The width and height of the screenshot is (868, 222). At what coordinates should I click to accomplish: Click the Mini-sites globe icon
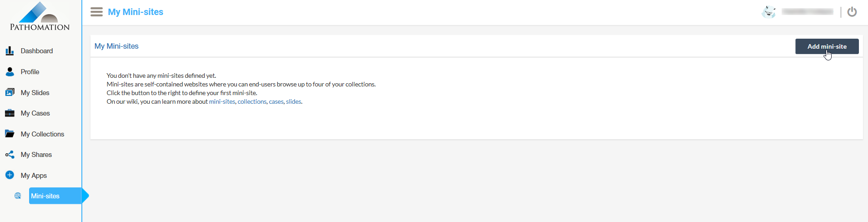[18, 196]
